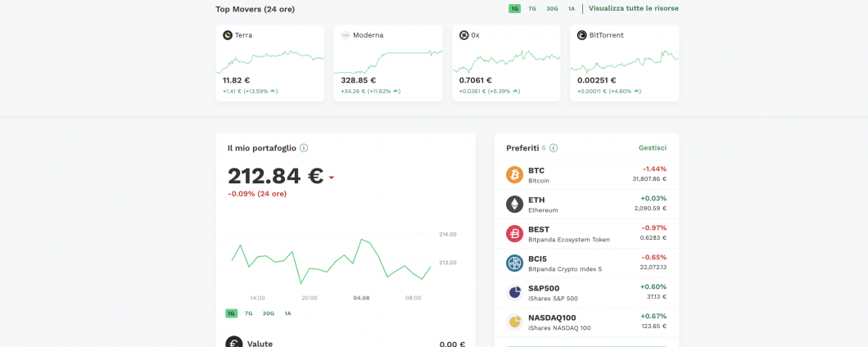Click BTC change -1.44%

(654, 169)
